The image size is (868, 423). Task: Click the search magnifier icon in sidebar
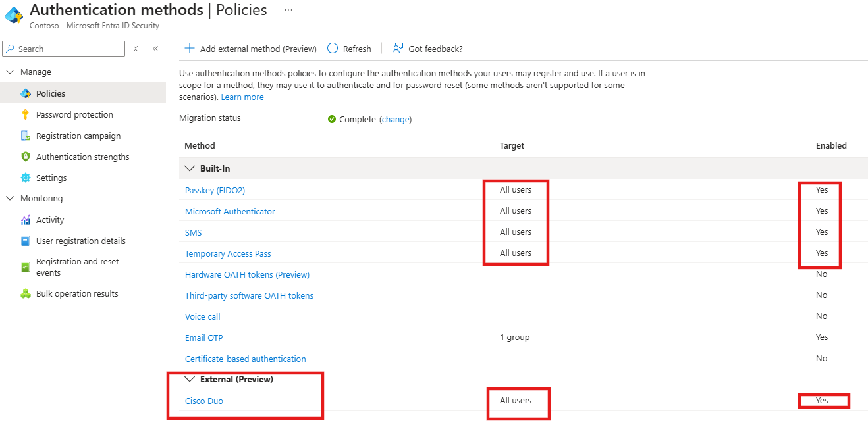(10, 49)
